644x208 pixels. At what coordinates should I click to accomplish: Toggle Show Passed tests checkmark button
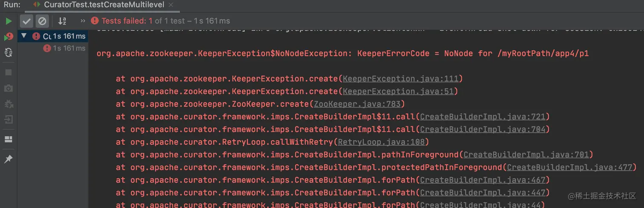pyautogui.click(x=27, y=21)
